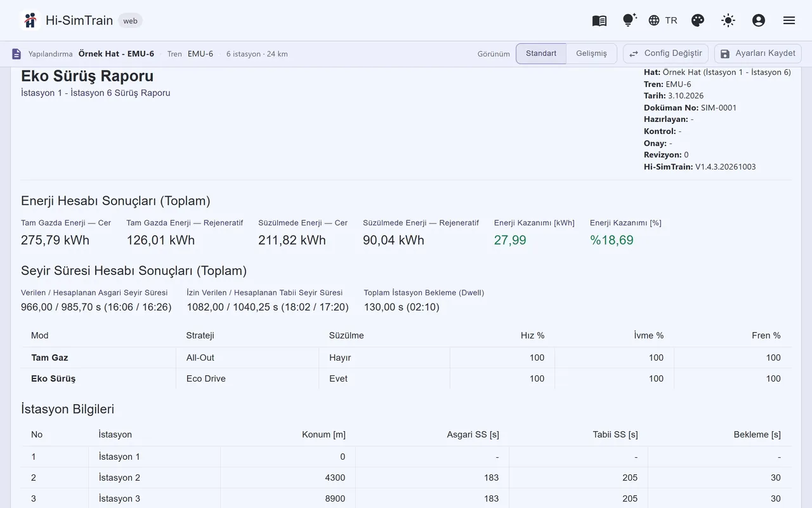Toggle light/dark mode sun icon
Screen dimensions: 812x508
[728, 20]
